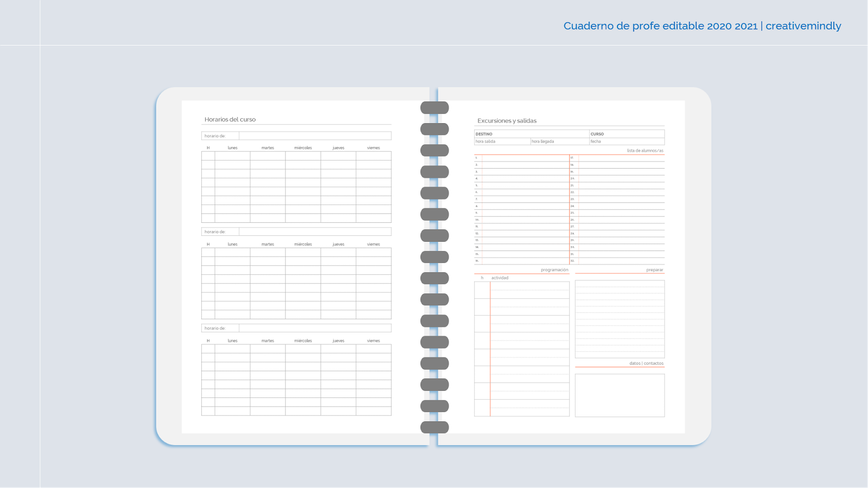Select the "Horarios del curso" heading
Screen dimensions: 868x488
click(x=231, y=119)
